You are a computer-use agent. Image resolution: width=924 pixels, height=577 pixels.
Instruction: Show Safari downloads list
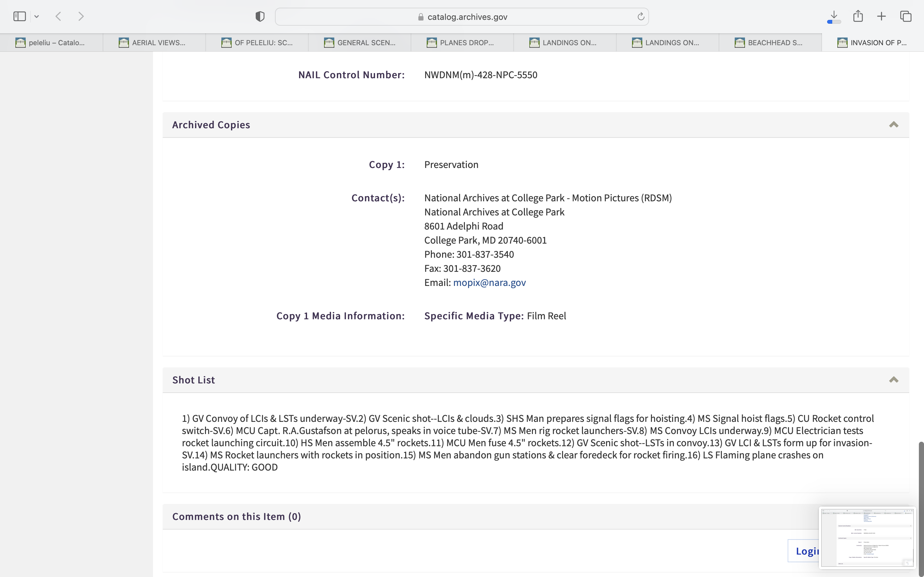(834, 16)
